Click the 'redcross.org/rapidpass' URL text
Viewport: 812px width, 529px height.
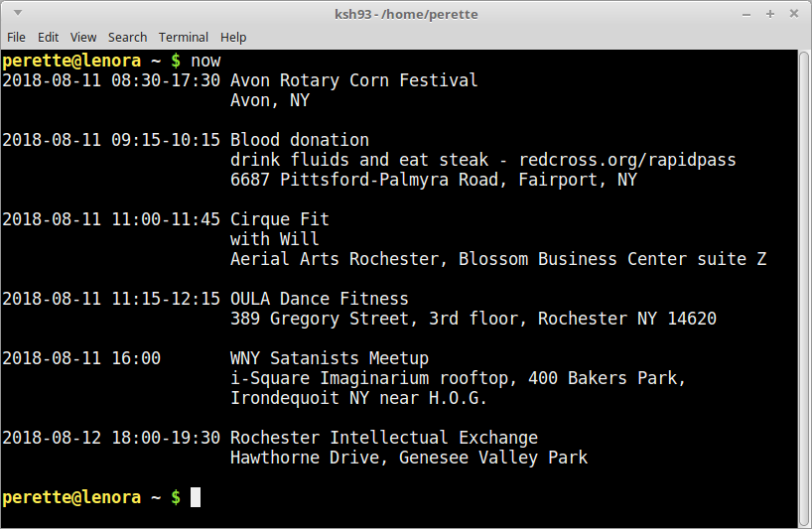pos(627,160)
